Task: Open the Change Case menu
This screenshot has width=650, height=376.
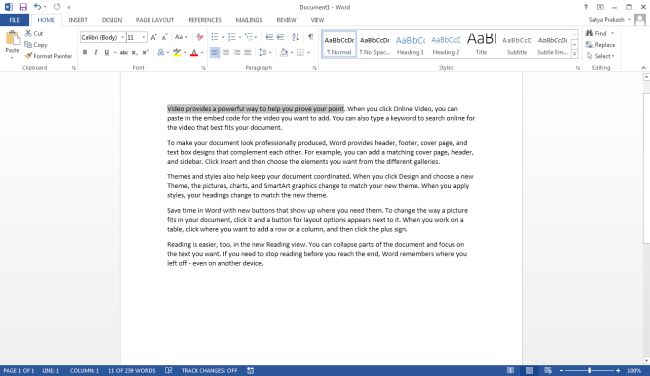Action: [x=181, y=37]
